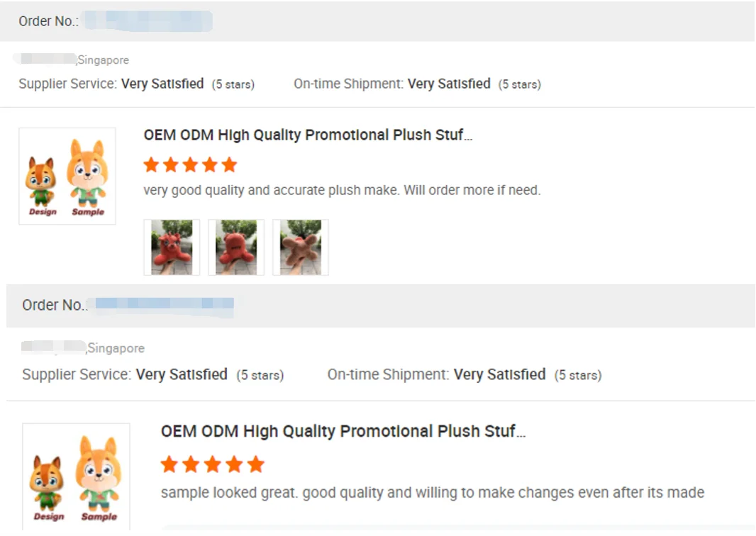Click the third star of the bottom review rating
Viewport: 756px width, 536px height.
tap(213, 464)
